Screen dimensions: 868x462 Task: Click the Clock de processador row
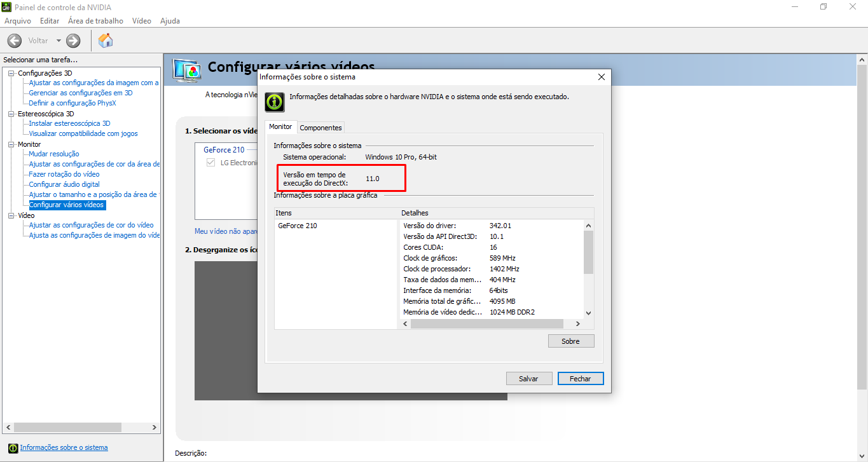[x=492, y=269]
